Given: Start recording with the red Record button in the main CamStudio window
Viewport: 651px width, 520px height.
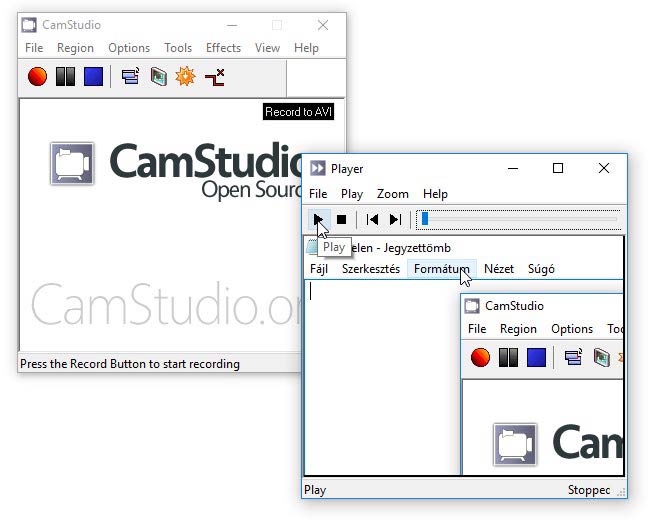Looking at the screenshot, I should pos(37,77).
